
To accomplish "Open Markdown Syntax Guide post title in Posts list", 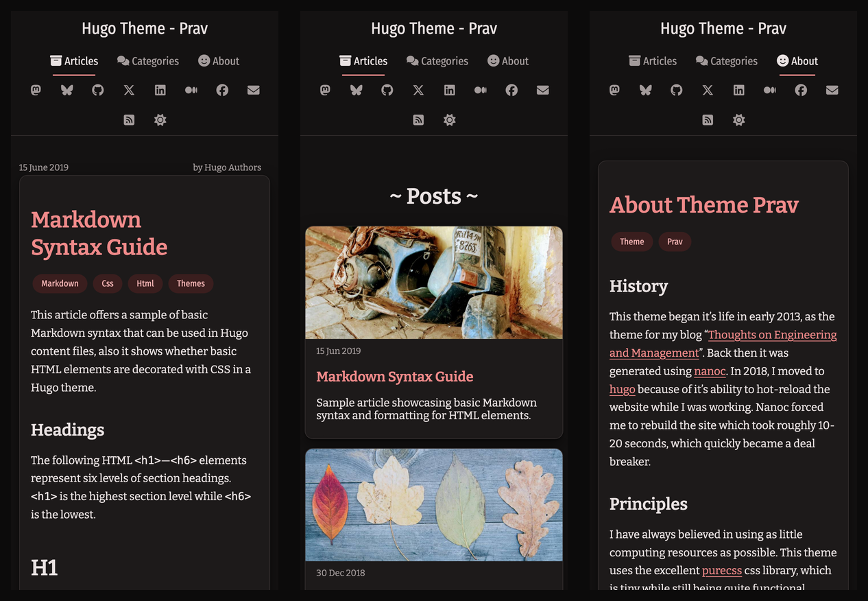I will pos(395,376).
